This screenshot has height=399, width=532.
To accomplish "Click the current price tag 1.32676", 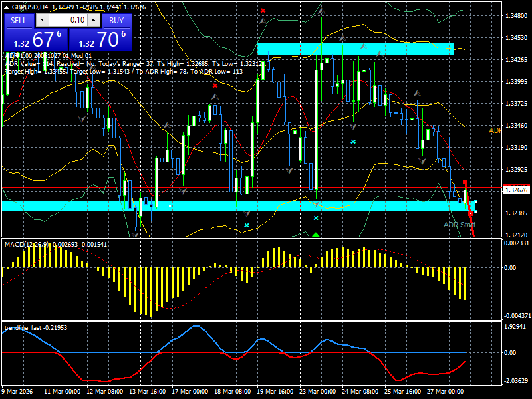I will point(516,190).
